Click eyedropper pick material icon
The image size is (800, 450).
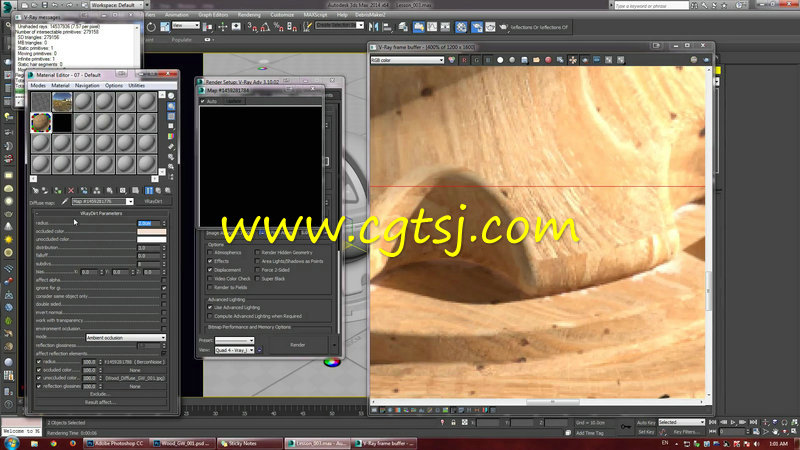pos(64,202)
